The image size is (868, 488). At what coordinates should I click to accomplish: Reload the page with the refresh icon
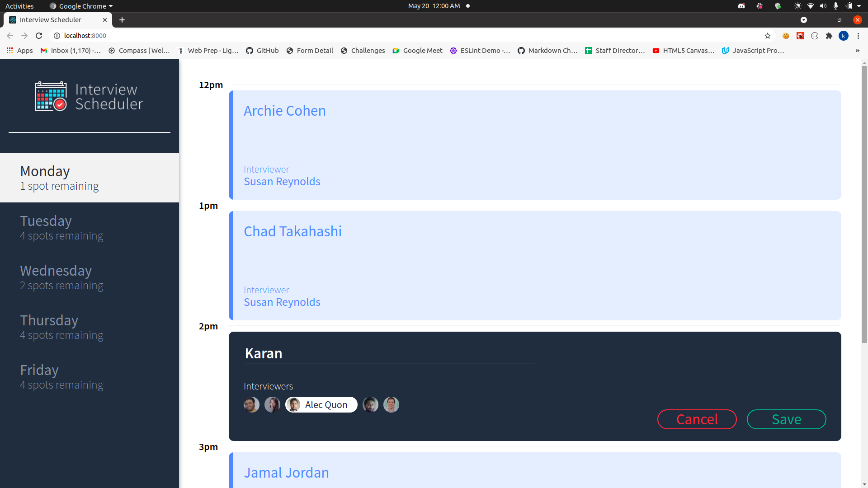[x=39, y=36]
